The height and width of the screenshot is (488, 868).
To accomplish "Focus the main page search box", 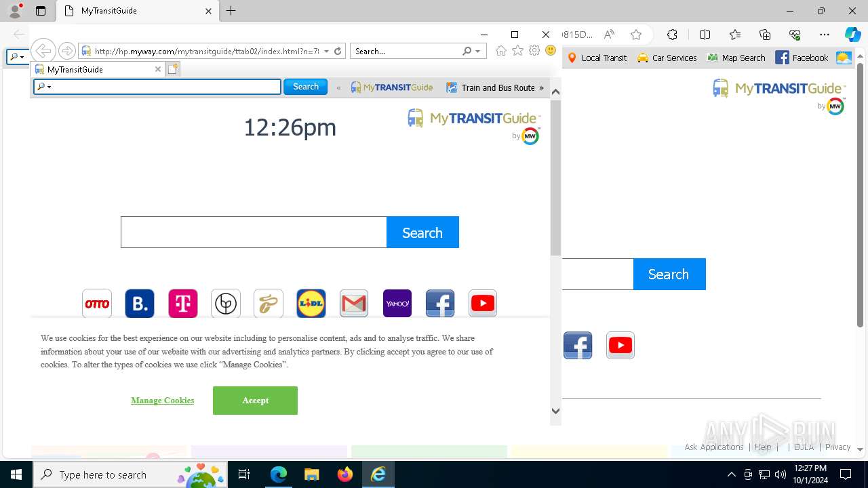I will (254, 232).
